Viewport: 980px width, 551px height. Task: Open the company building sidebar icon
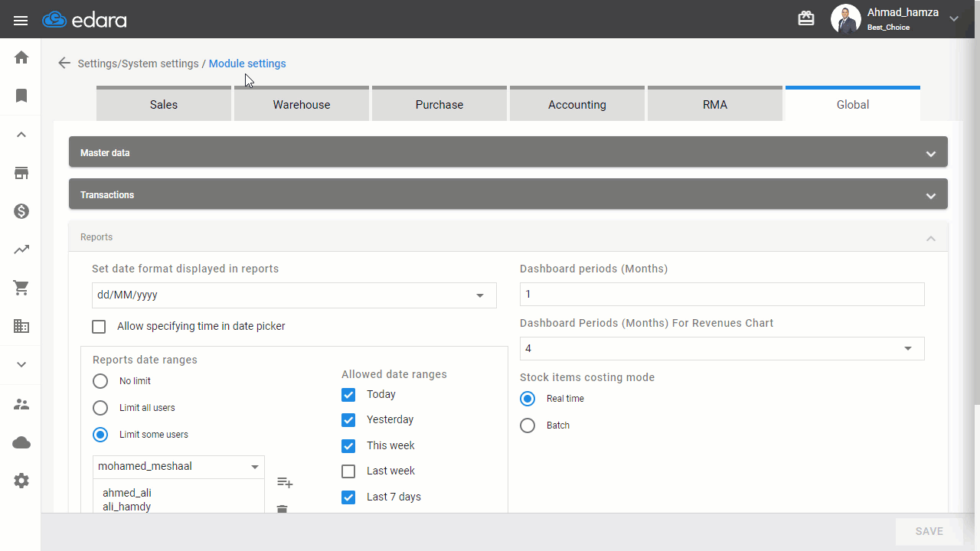point(21,326)
